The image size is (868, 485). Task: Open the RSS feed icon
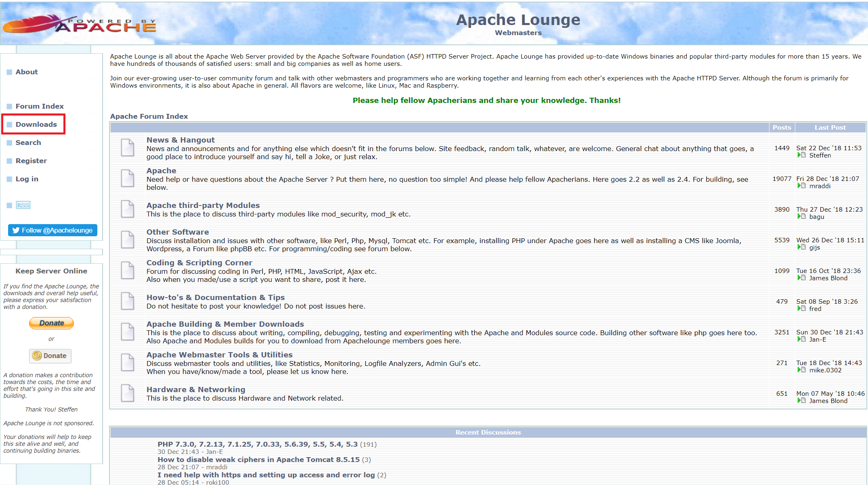(23, 205)
